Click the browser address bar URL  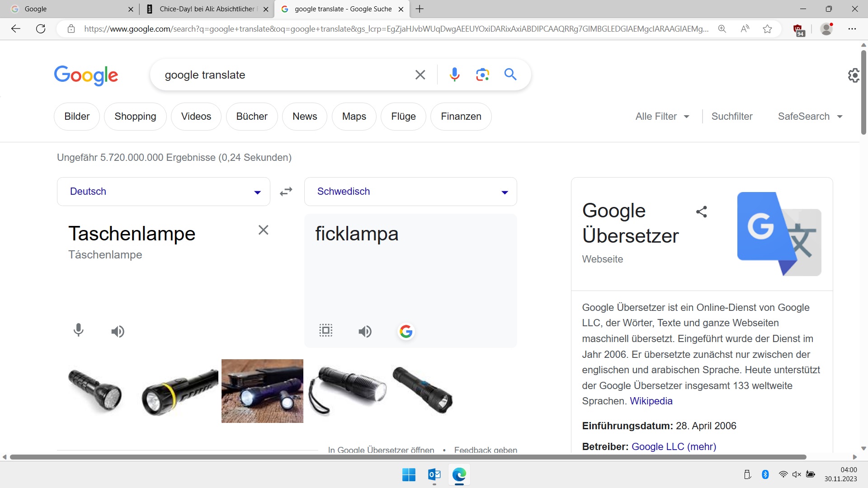coord(396,29)
